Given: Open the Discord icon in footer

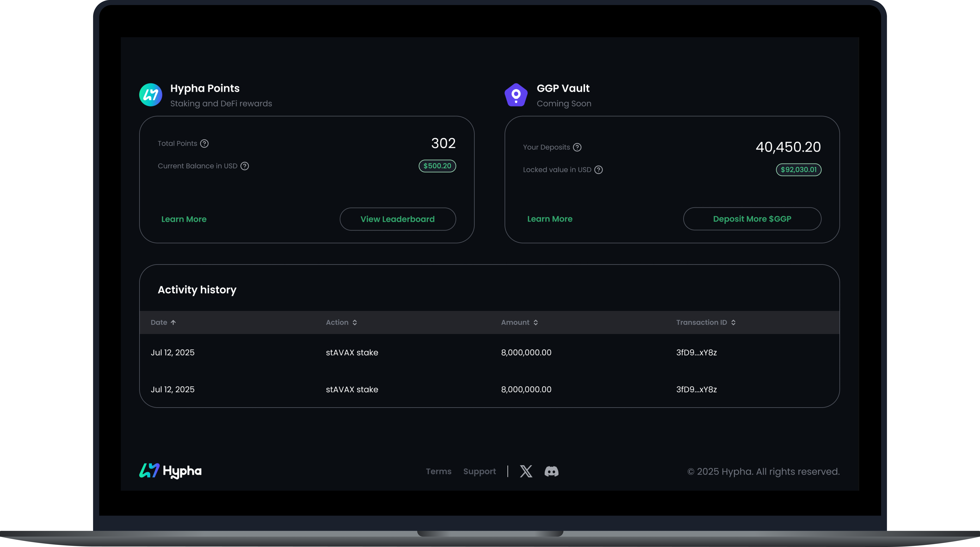Looking at the screenshot, I should click(551, 471).
